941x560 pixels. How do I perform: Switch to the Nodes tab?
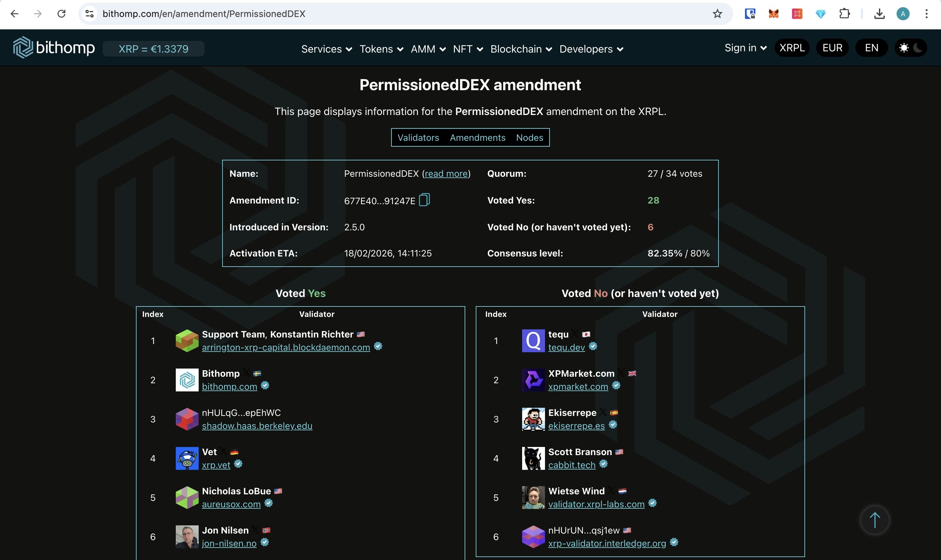pos(529,138)
